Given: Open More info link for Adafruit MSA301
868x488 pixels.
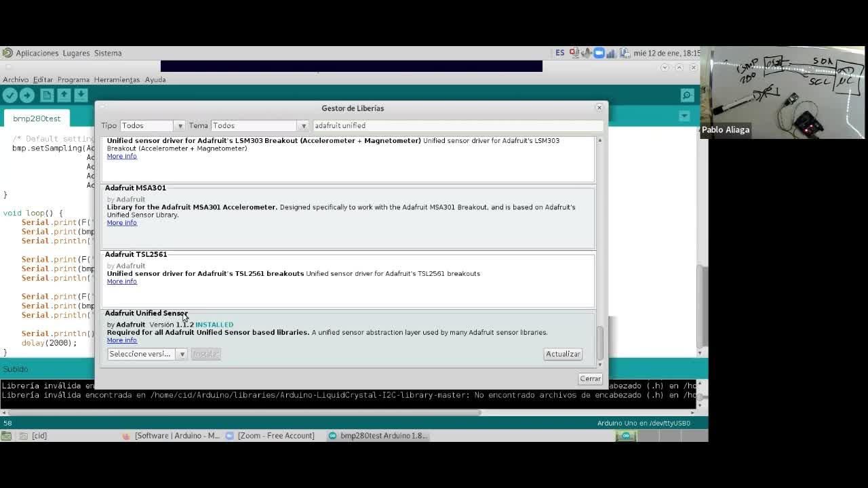Looking at the screenshot, I should pos(121,223).
